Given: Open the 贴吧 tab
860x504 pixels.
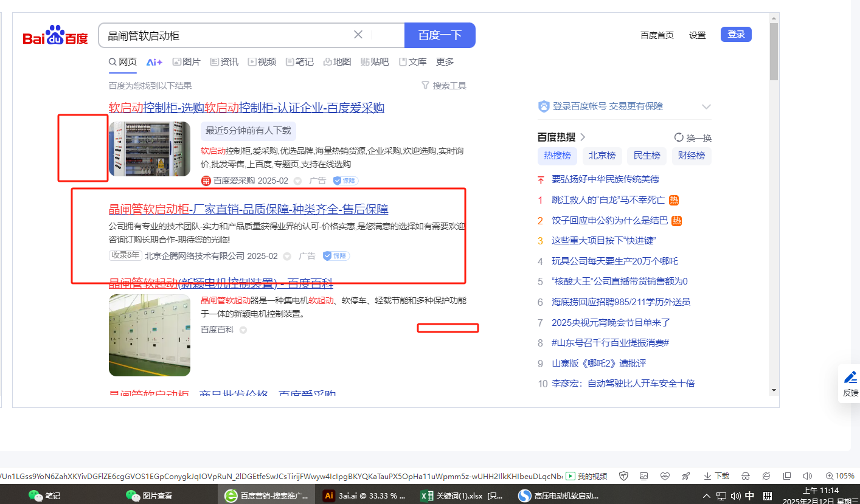Looking at the screenshot, I should pos(375,62).
